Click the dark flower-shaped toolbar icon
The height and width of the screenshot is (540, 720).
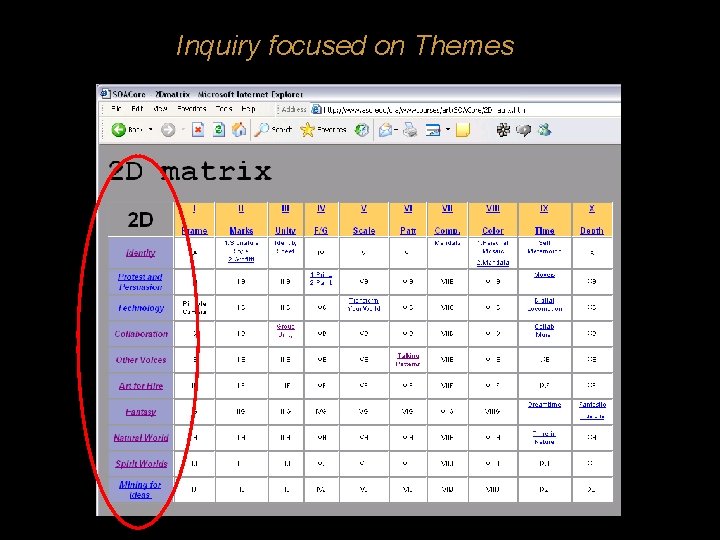tap(503, 130)
